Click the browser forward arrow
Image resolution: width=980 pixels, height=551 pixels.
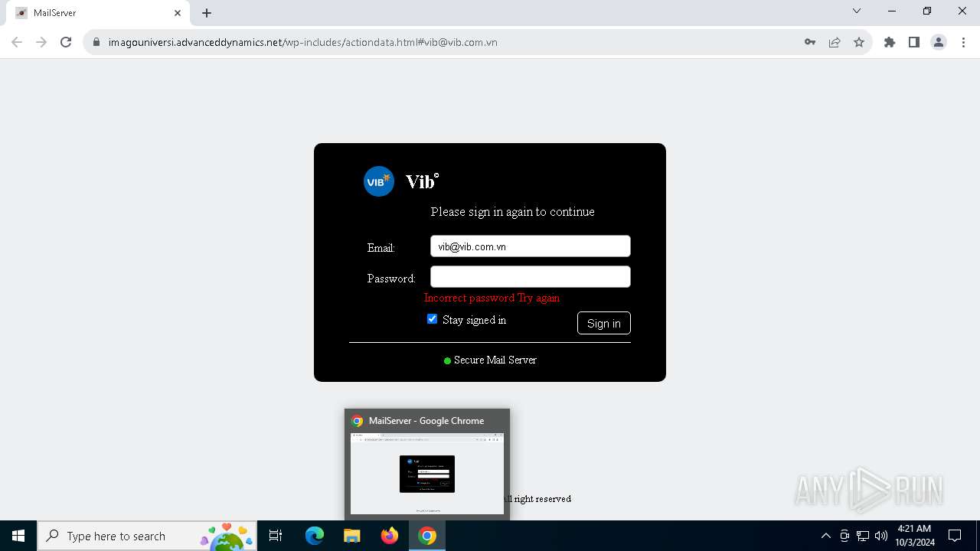(x=41, y=42)
